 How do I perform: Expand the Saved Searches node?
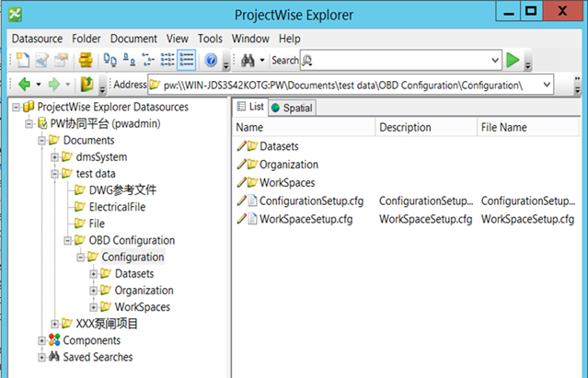pos(41,358)
